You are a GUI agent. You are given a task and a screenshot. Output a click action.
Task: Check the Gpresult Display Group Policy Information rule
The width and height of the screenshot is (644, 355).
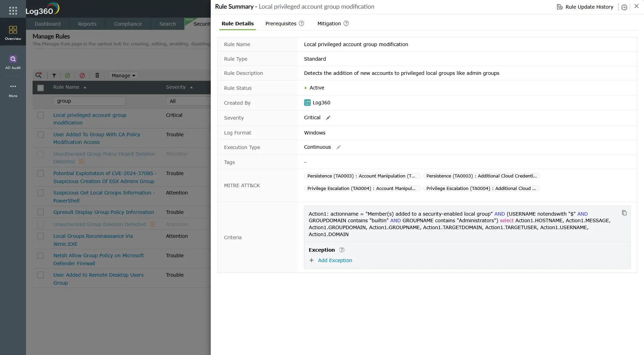click(41, 212)
